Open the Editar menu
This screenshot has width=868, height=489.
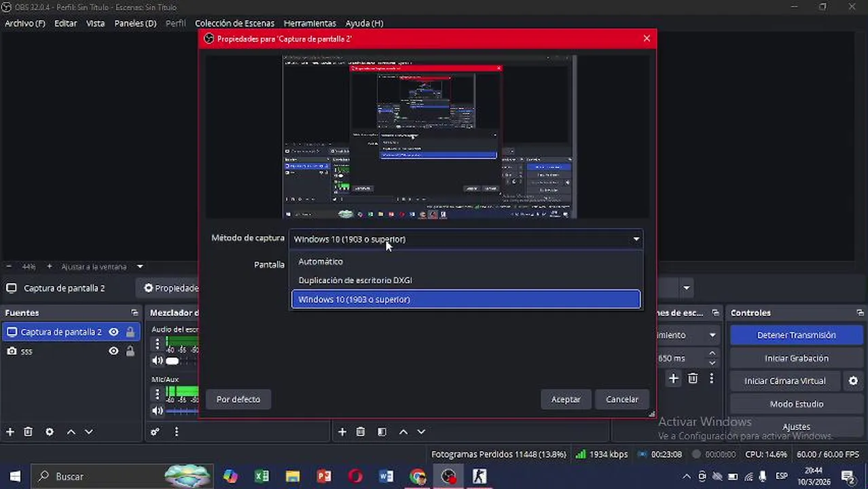click(x=66, y=23)
